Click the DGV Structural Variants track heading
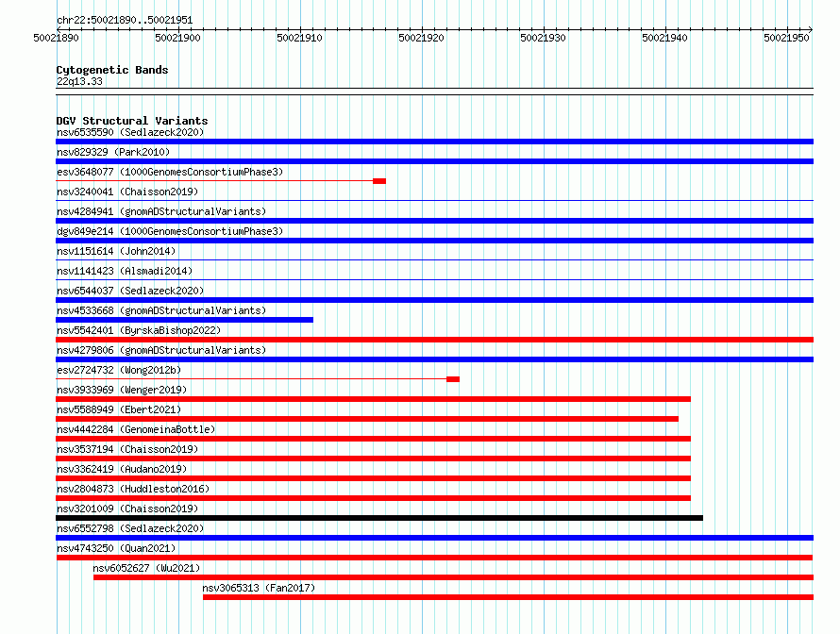Screen dimensions: 840x634 point(132,121)
